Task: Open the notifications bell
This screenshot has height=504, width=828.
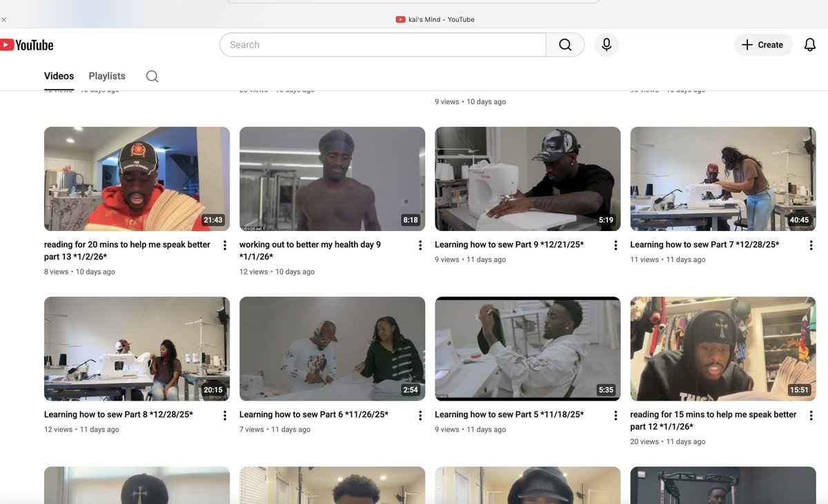Action: pyautogui.click(x=809, y=44)
